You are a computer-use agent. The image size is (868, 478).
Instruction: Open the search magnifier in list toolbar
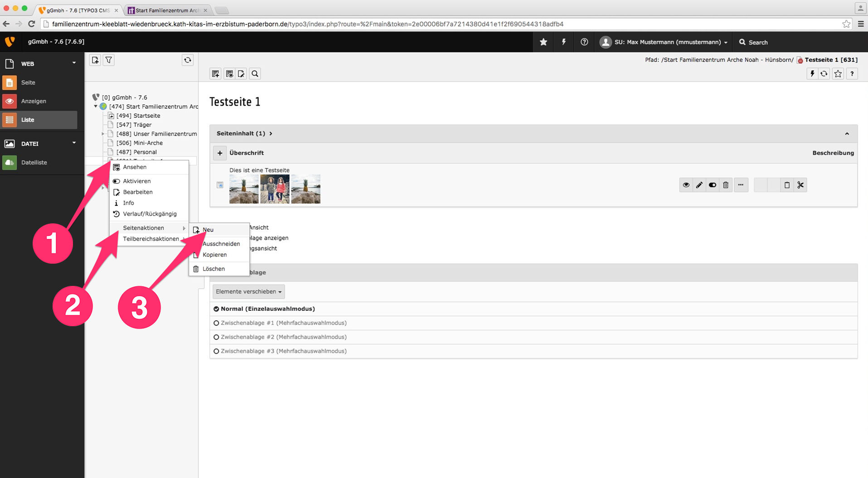pos(255,74)
